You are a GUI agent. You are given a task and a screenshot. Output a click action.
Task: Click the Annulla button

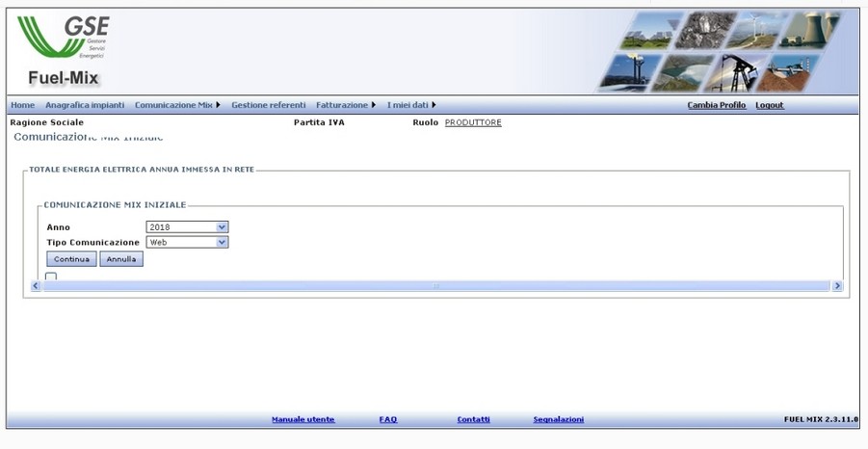point(121,259)
